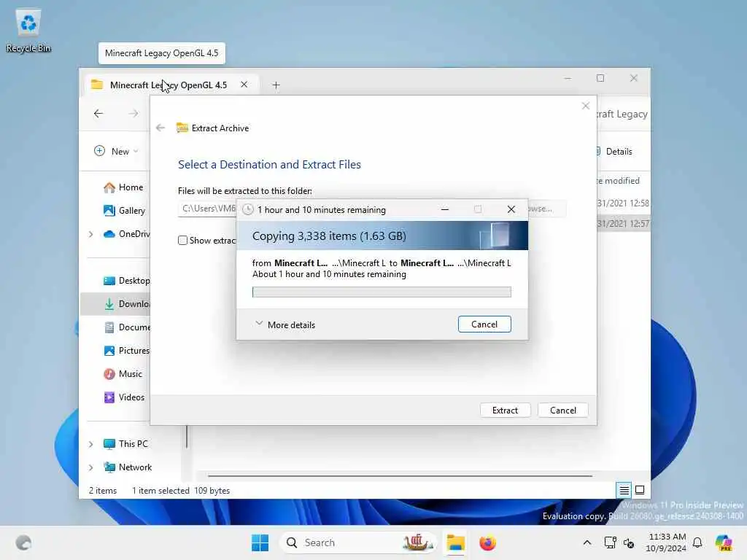Select the Minecraft Legacy OpenGL 4.5 tab

[169, 85]
